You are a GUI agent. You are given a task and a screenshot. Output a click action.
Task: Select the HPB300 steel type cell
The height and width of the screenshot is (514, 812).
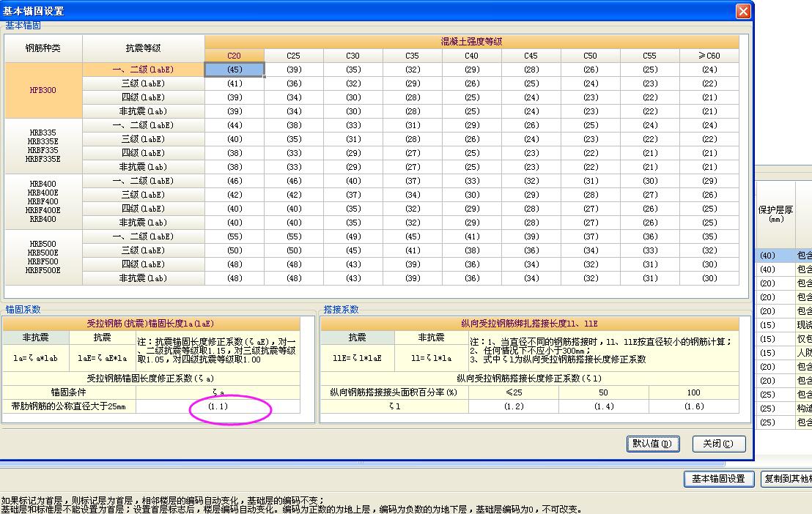43,90
